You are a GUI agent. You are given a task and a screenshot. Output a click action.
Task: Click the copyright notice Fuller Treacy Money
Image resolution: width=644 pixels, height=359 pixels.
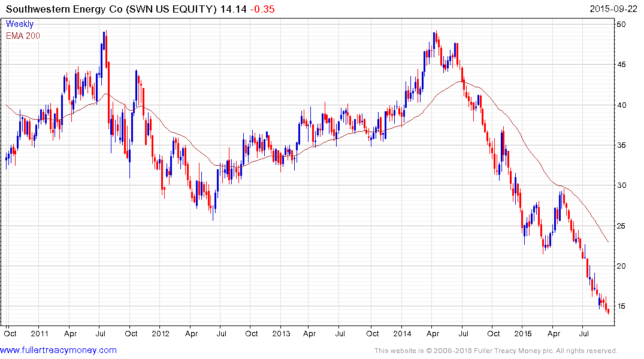496,351
